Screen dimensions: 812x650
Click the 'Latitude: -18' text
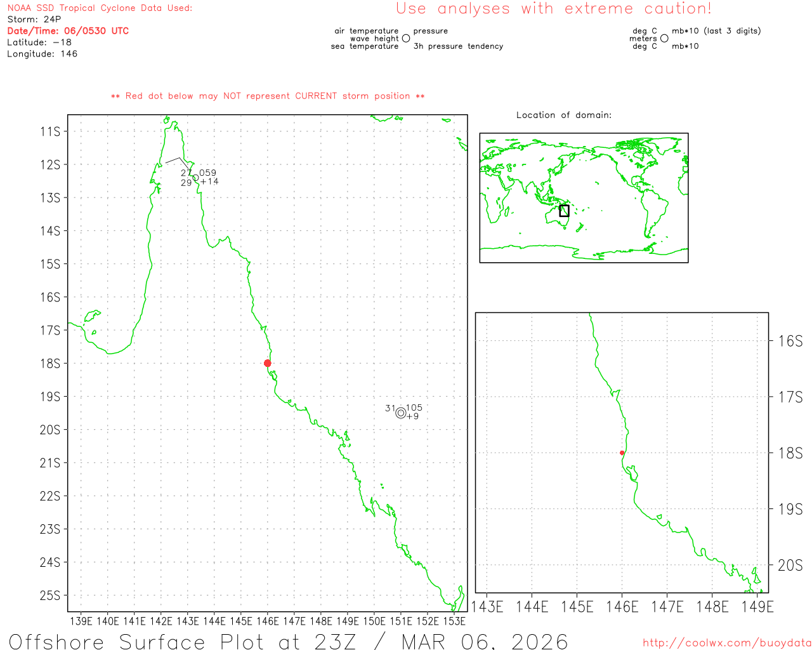[39, 43]
